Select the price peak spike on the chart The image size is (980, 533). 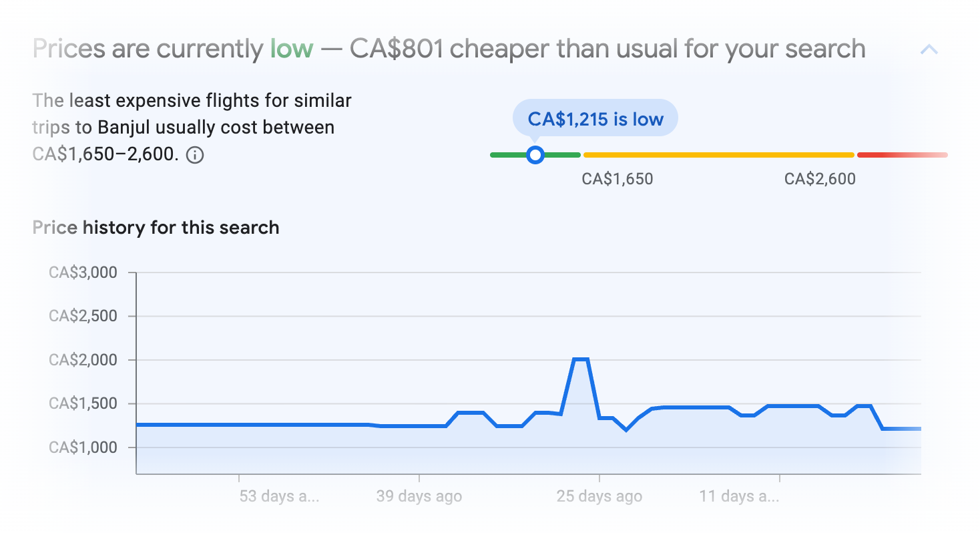pyautogui.click(x=580, y=359)
